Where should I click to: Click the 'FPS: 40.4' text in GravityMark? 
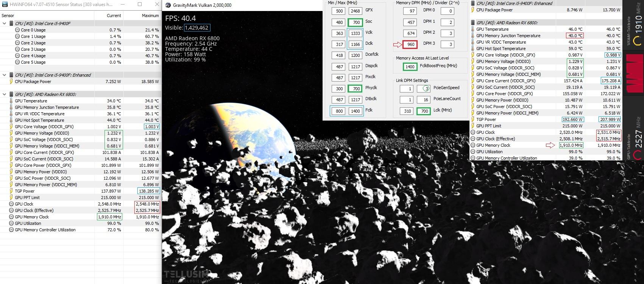[181, 18]
